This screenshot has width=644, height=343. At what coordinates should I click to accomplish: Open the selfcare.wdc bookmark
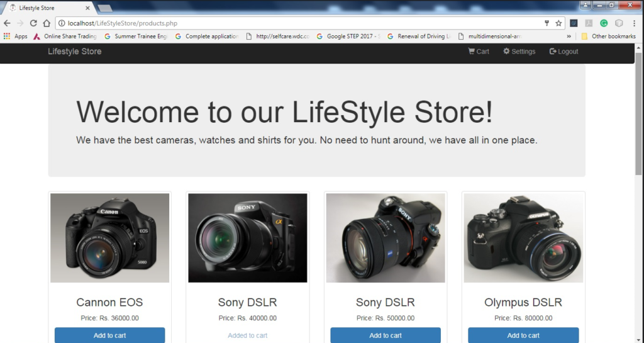coord(277,36)
